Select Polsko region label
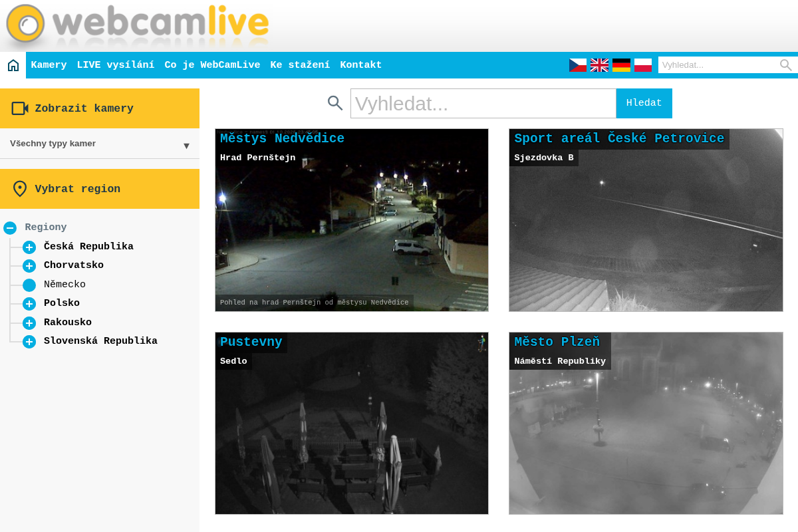The width and height of the screenshot is (798, 532). [x=62, y=303]
